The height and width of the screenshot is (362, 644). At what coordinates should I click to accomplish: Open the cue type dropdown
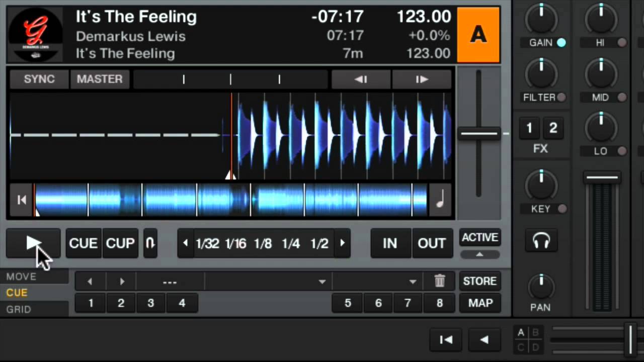[413, 282]
